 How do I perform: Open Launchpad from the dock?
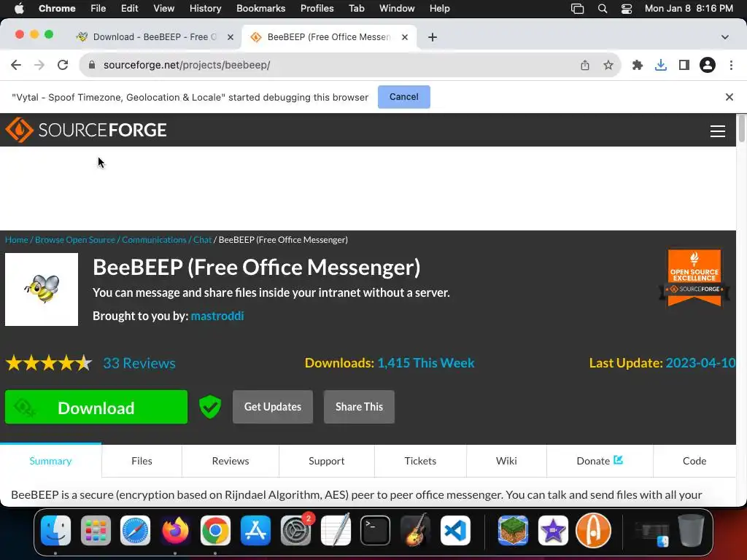click(96, 531)
